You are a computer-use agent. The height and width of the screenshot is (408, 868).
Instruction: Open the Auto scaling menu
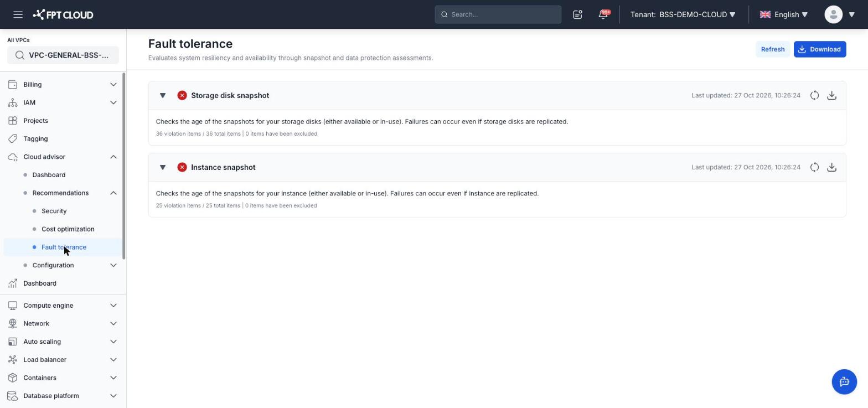tap(63, 342)
